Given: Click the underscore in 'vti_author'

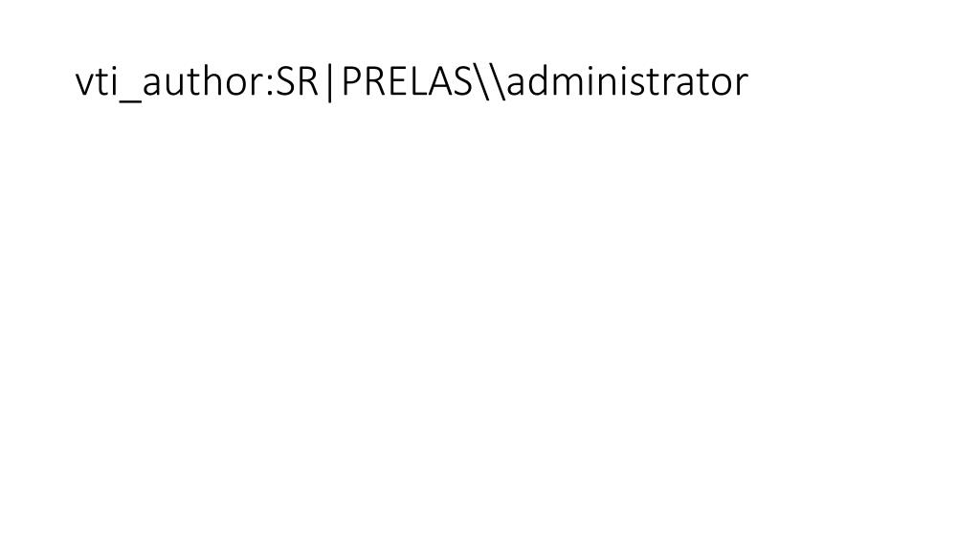Looking at the screenshot, I should pos(130,99).
